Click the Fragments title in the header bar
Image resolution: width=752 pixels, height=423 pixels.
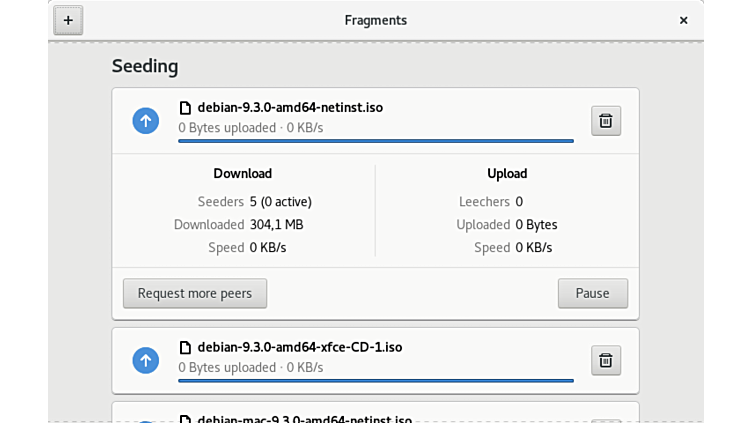pyautogui.click(x=375, y=20)
